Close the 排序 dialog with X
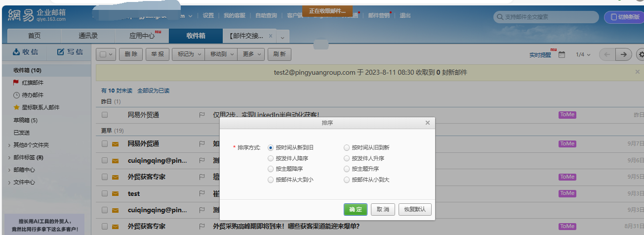Viewport: 644px width, 235px height. click(427, 123)
